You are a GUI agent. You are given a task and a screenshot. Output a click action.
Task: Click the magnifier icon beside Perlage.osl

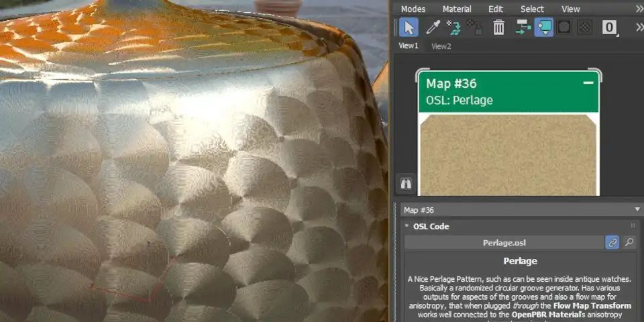click(x=629, y=243)
